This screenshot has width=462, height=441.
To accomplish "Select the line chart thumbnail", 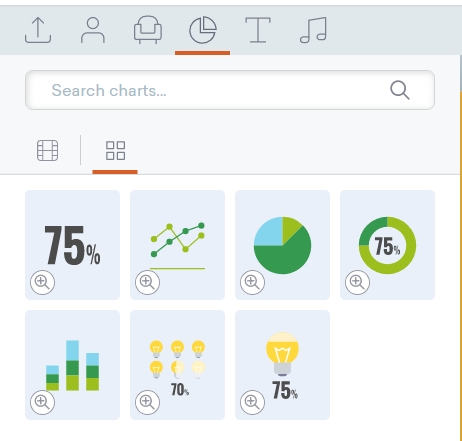I will pos(177,245).
